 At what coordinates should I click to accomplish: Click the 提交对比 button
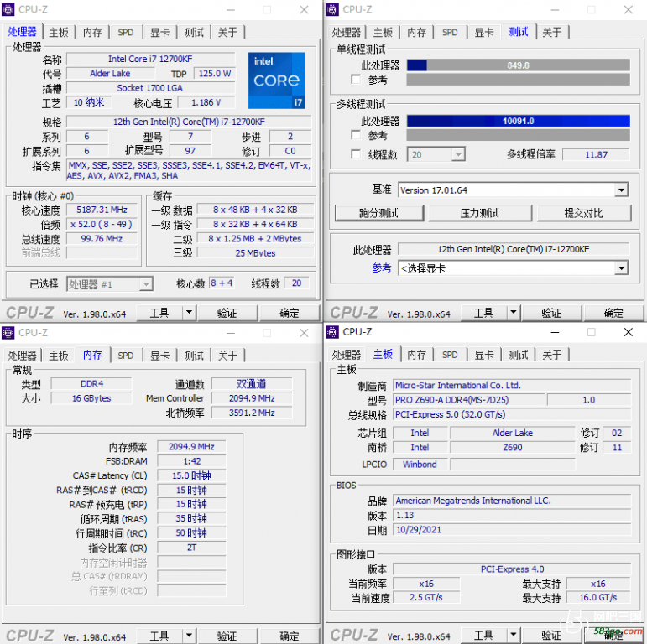(583, 213)
